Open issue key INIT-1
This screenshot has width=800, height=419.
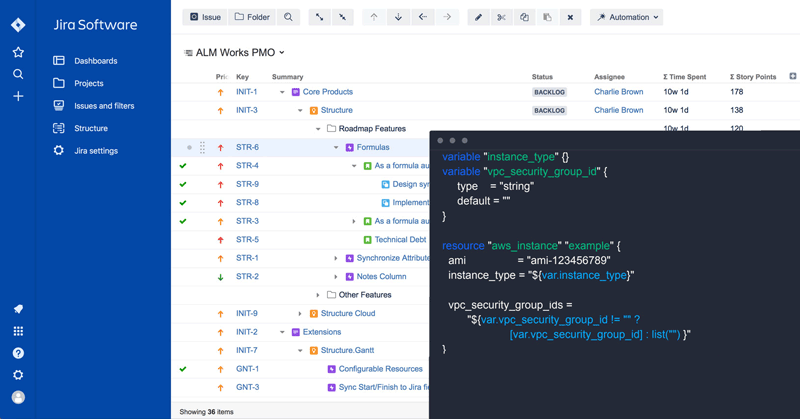pos(246,92)
